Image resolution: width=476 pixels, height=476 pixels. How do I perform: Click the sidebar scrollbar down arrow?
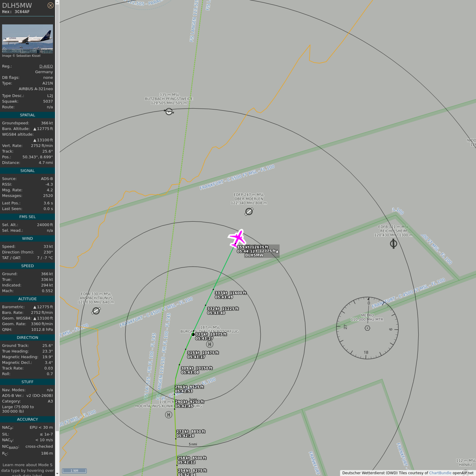57,474
